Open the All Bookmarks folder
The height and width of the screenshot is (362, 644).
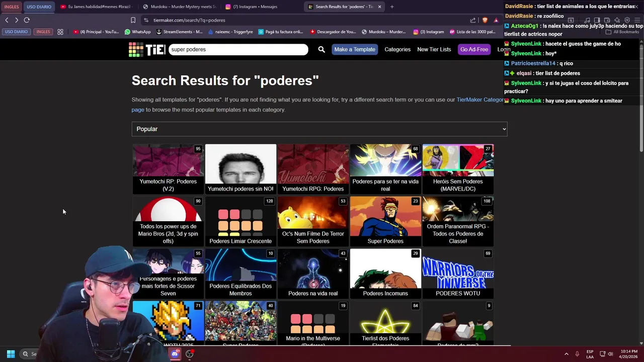622,32
